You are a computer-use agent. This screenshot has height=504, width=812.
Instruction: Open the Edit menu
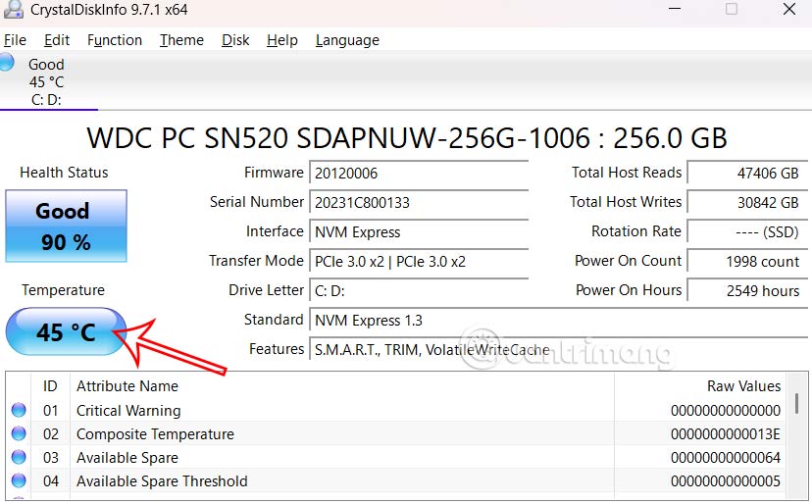57,40
